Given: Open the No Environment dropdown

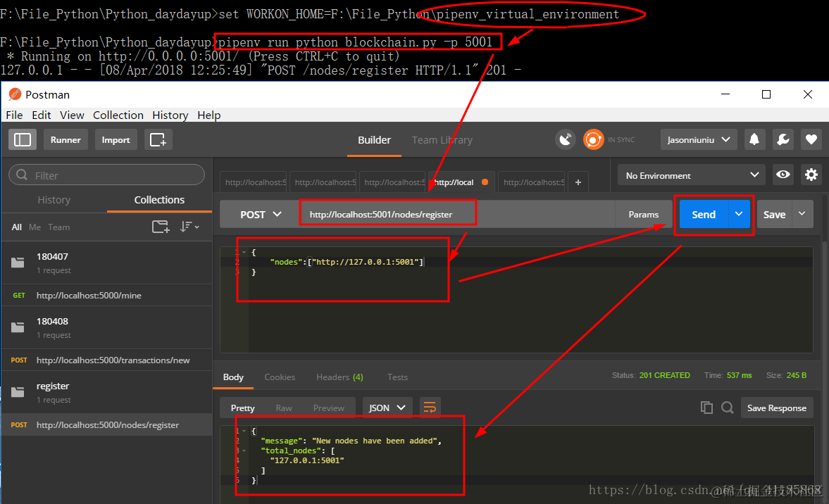Looking at the screenshot, I should pyautogui.click(x=692, y=175).
